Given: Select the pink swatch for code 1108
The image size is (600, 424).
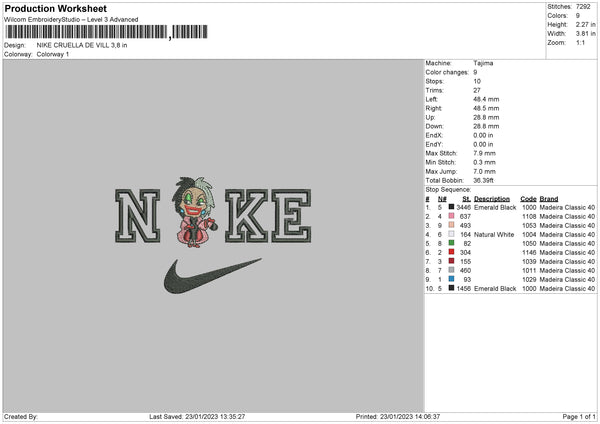Looking at the screenshot, I should [x=452, y=216].
